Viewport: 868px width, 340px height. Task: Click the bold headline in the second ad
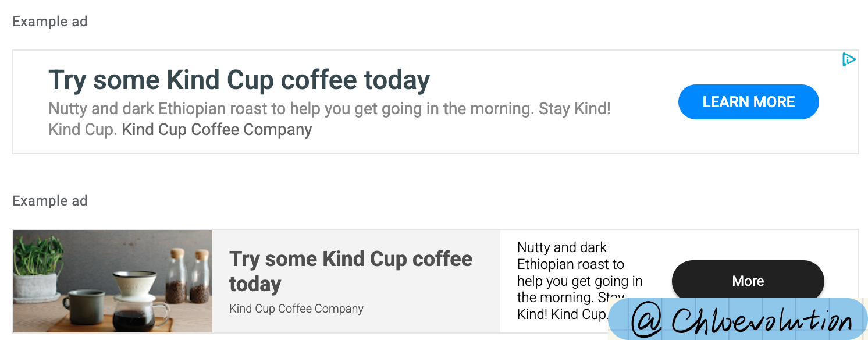coord(351,271)
